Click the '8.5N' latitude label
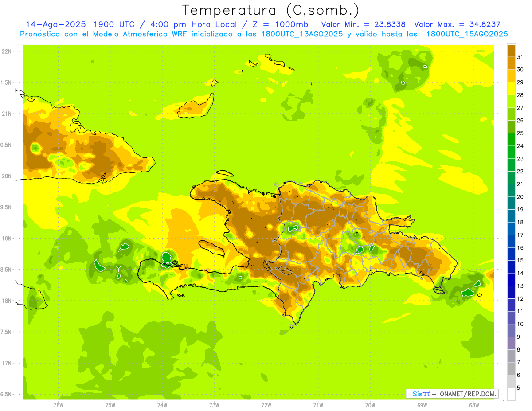Viewport: 532px width, 411px height. click(7, 270)
